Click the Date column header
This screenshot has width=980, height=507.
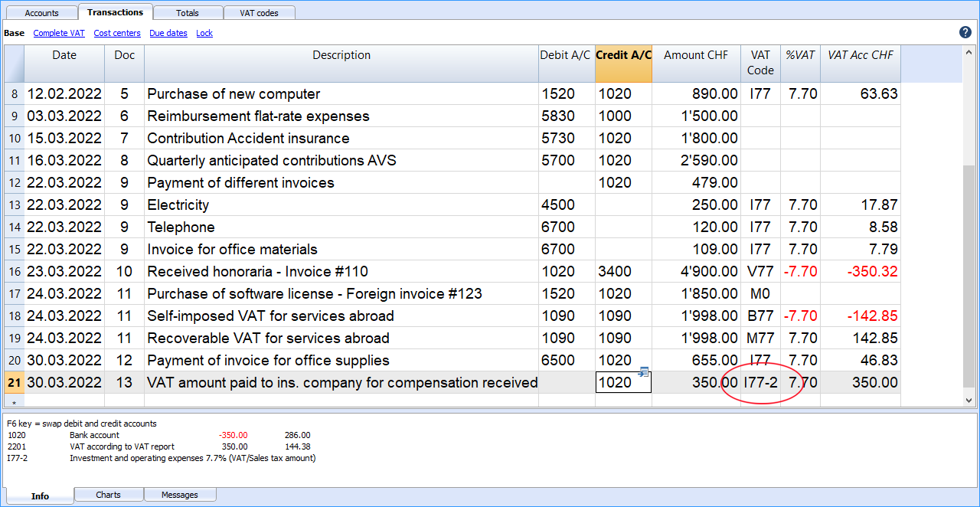(x=64, y=64)
